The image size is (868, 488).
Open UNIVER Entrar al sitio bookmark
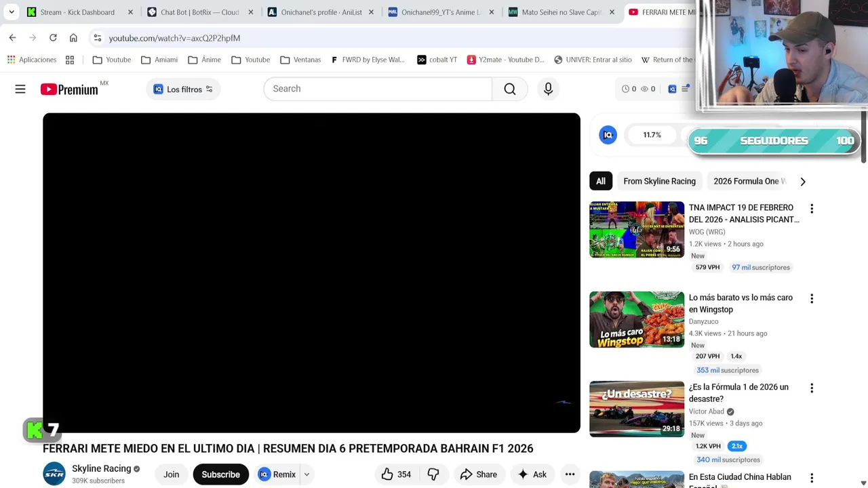[x=593, y=60]
